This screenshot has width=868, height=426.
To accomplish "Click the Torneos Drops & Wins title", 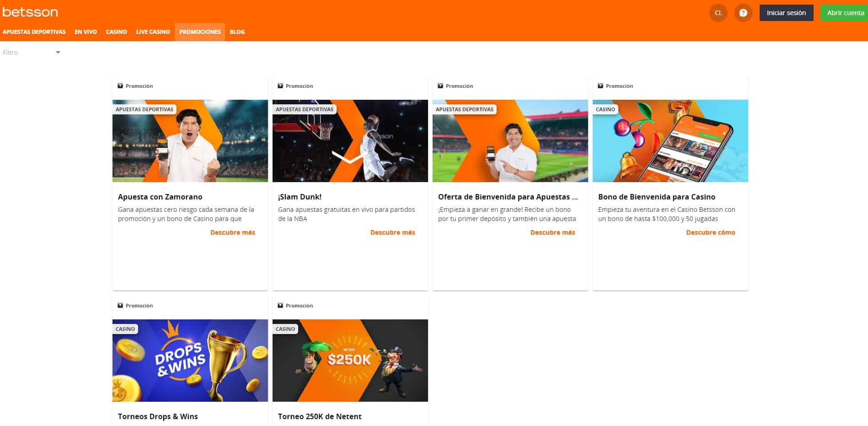I will tap(158, 416).
